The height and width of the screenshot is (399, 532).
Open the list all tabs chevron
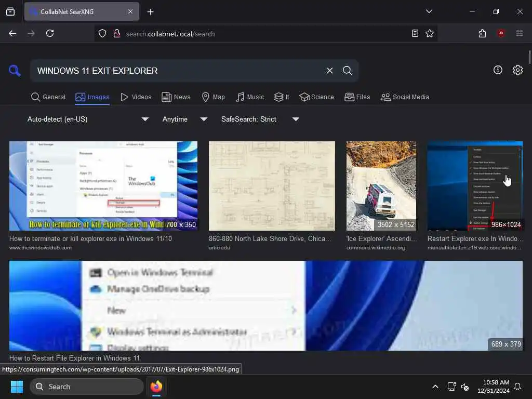point(429,11)
